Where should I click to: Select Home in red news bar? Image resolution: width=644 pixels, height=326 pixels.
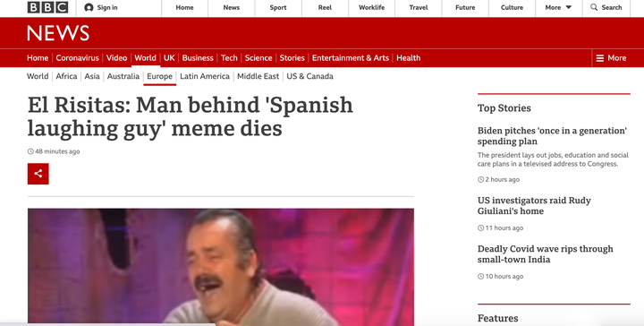[x=38, y=58]
